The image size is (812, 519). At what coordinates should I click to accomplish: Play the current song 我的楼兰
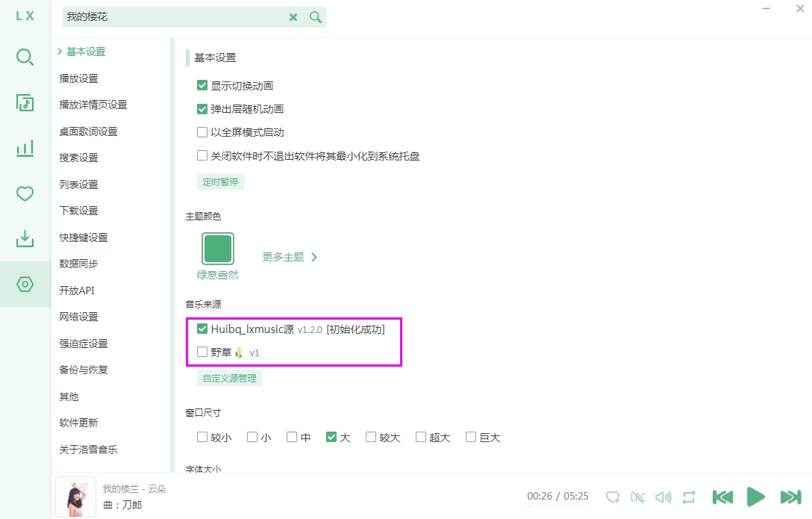(756, 497)
